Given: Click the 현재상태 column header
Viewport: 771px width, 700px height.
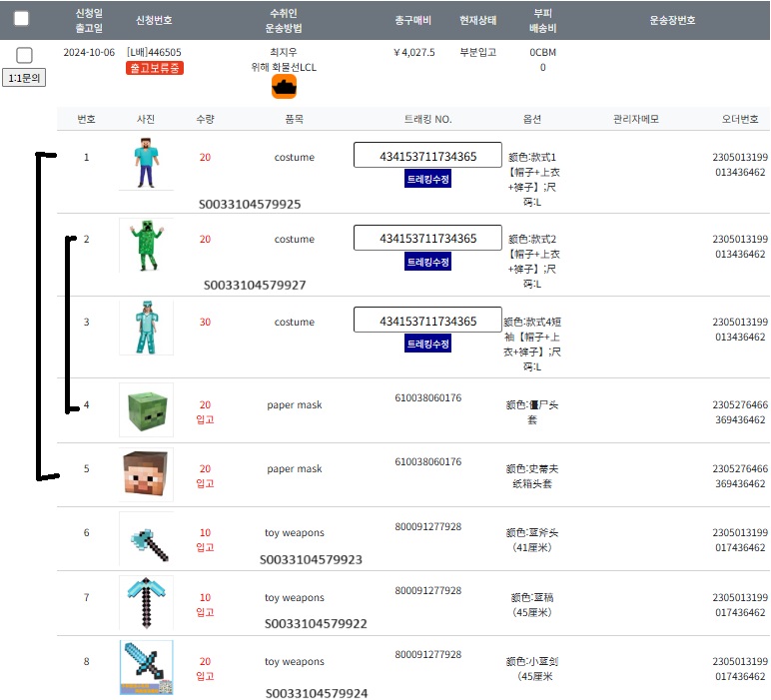Looking at the screenshot, I should (x=477, y=20).
